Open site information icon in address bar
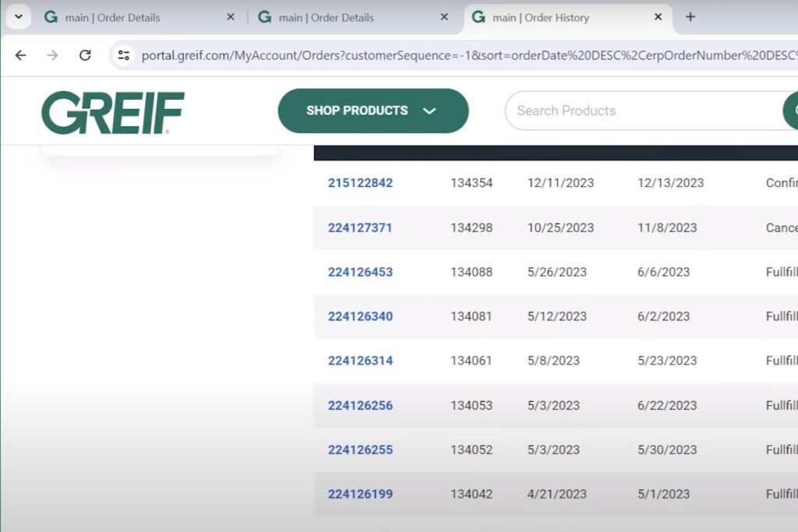Image resolution: width=798 pixels, height=532 pixels. click(x=124, y=55)
